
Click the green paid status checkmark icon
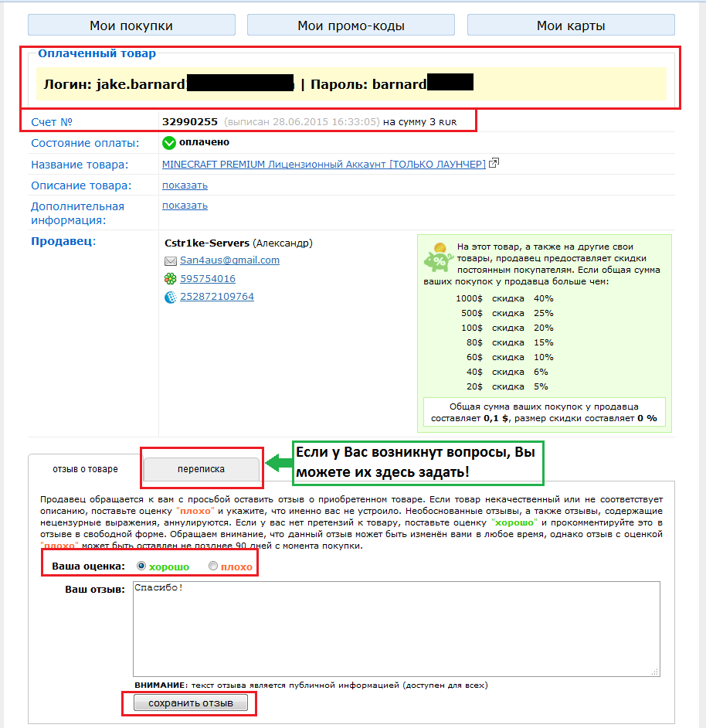[169, 143]
